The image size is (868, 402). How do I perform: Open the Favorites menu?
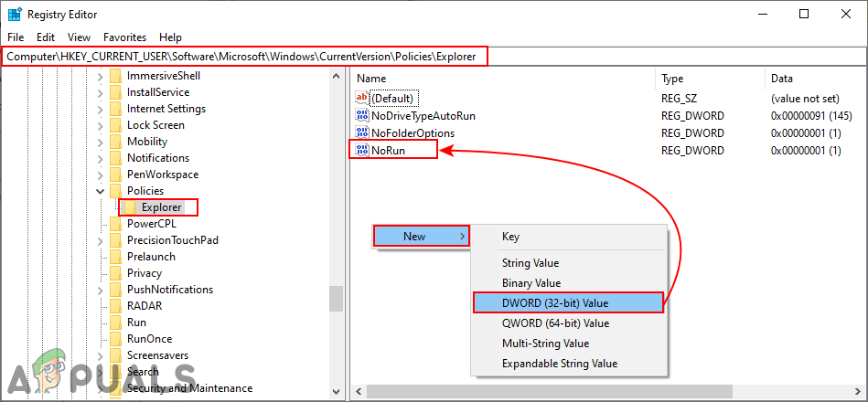point(124,37)
